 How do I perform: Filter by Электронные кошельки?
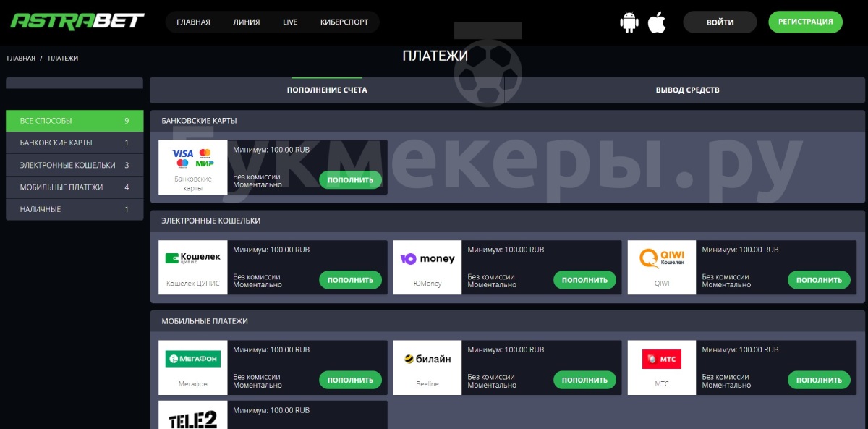coord(75,165)
